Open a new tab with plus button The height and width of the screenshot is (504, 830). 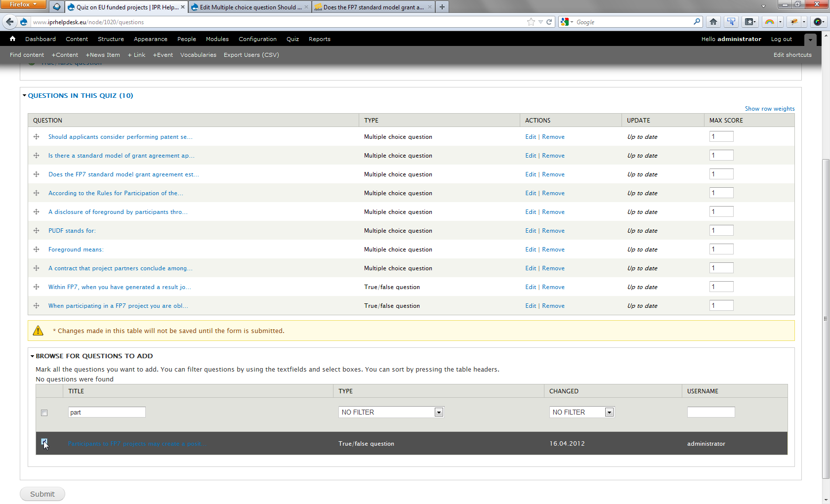pos(442,7)
